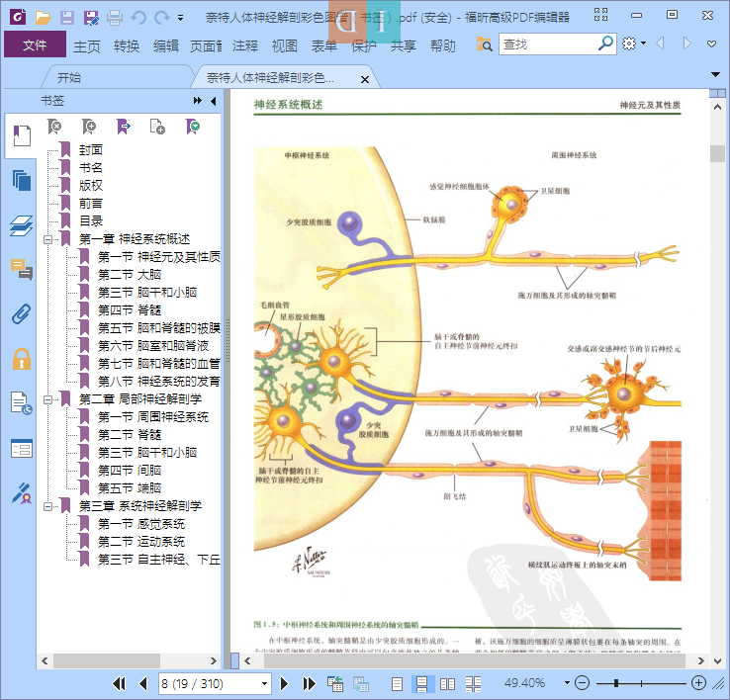Image resolution: width=730 pixels, height=700 pixels.
Task: Open the tab list dropdown arrow
Action: point(715,74)
